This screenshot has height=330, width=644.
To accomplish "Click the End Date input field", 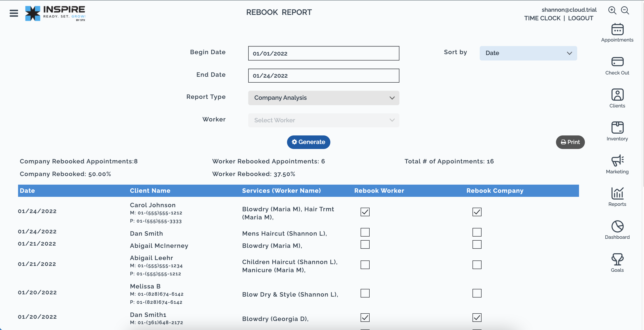I will pos(324,75).
